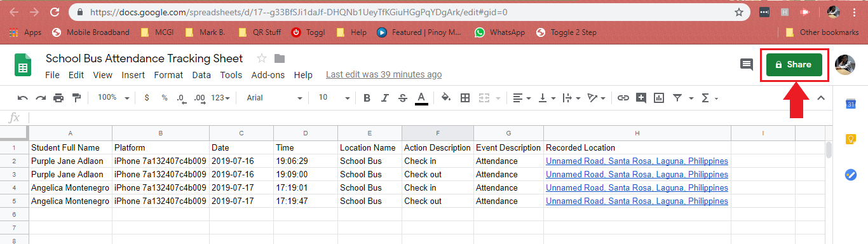Image resolution: width=868 pixels, height=244 pixels.
Task: Open the functions sigma menu
Action: coord(709,98)
